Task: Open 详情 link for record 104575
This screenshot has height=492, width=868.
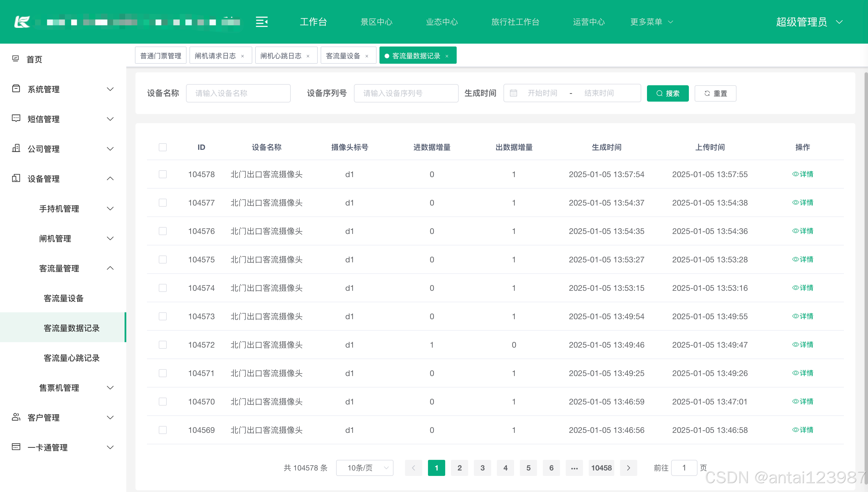Action: click(x=803, y=259)
